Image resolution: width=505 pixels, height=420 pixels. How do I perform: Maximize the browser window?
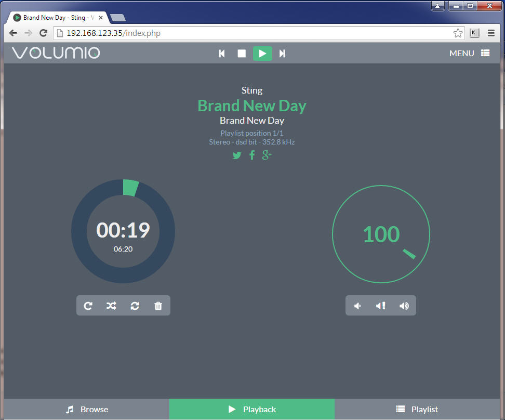pyautogui.click(x=470, y=6)
